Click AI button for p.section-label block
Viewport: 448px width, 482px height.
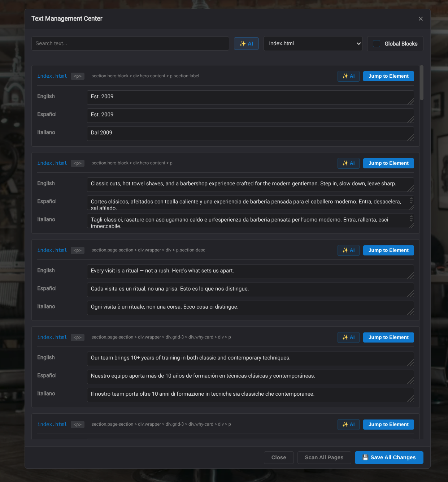[348, 76]
